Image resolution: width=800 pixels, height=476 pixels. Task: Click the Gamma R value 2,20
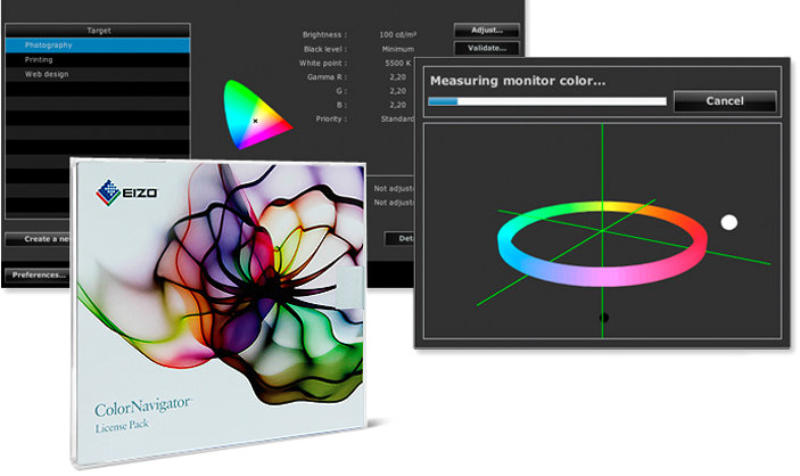coord(397,77)
